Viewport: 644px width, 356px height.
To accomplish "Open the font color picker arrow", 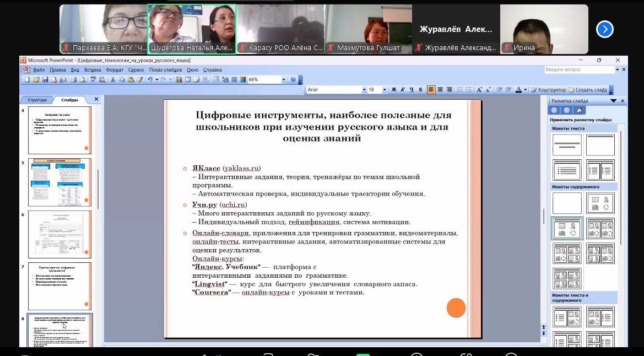I will pyautogui.click(x=526, y=90).
